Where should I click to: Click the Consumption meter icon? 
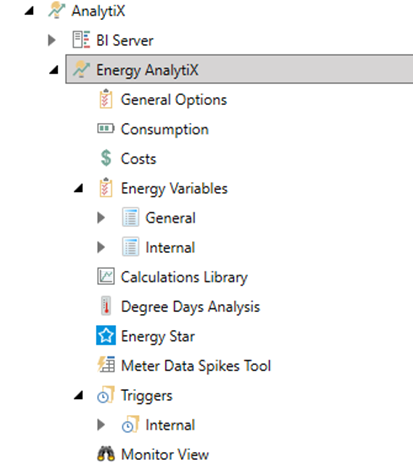click(106, 128)
